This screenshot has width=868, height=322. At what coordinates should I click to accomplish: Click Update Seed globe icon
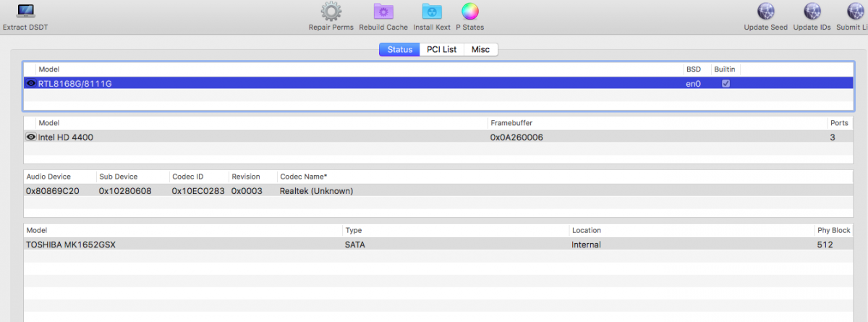pyautogui.click(x=765, y=12)
